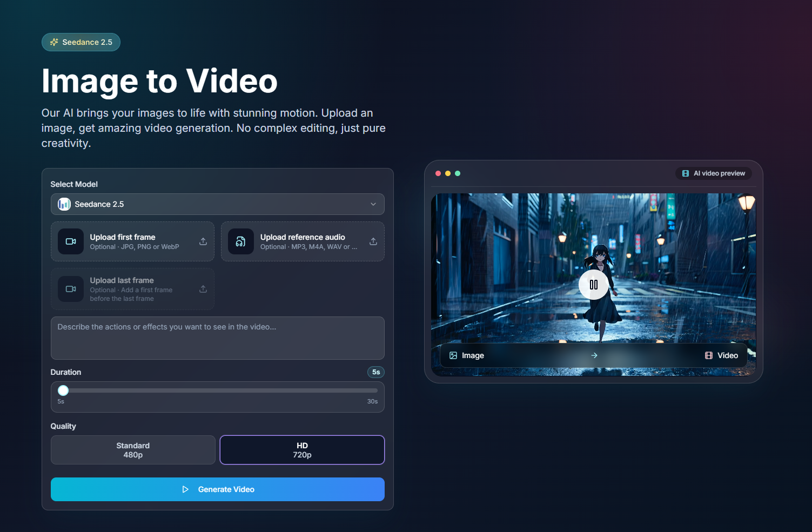
Task: Click the Generate Video button
Action: click(218, 489)
